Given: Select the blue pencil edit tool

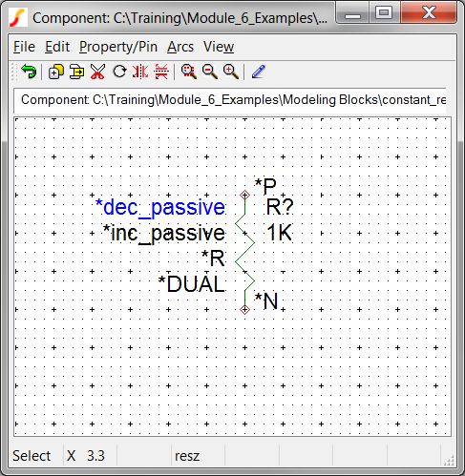Looking at the screenshot, I should 259,72.
